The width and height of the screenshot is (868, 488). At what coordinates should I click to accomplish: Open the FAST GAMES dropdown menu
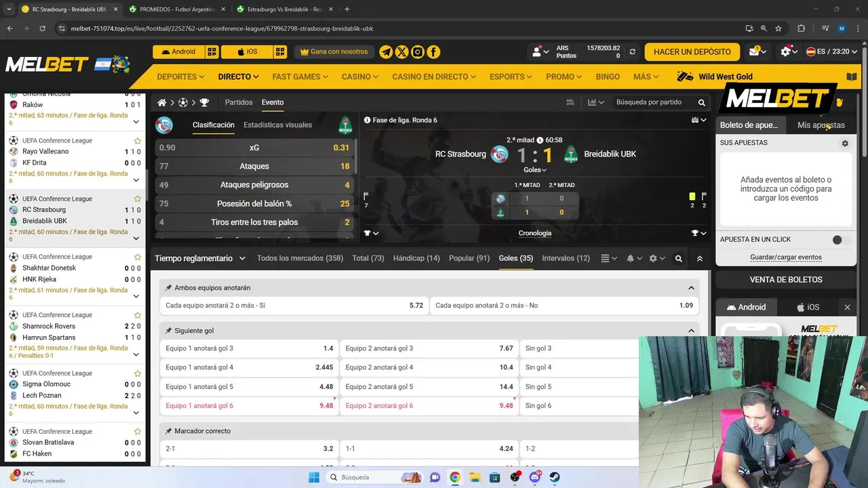300,77
